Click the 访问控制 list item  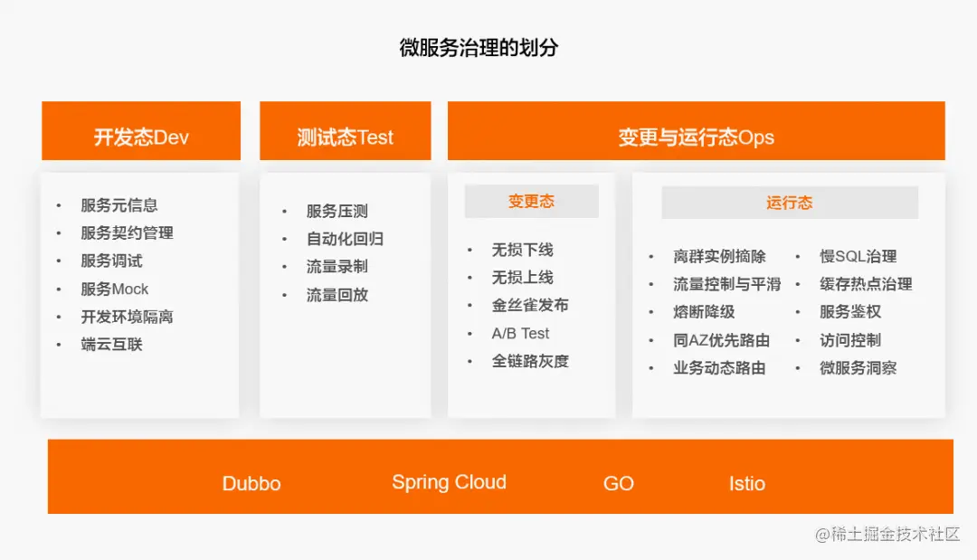point(850,340)
